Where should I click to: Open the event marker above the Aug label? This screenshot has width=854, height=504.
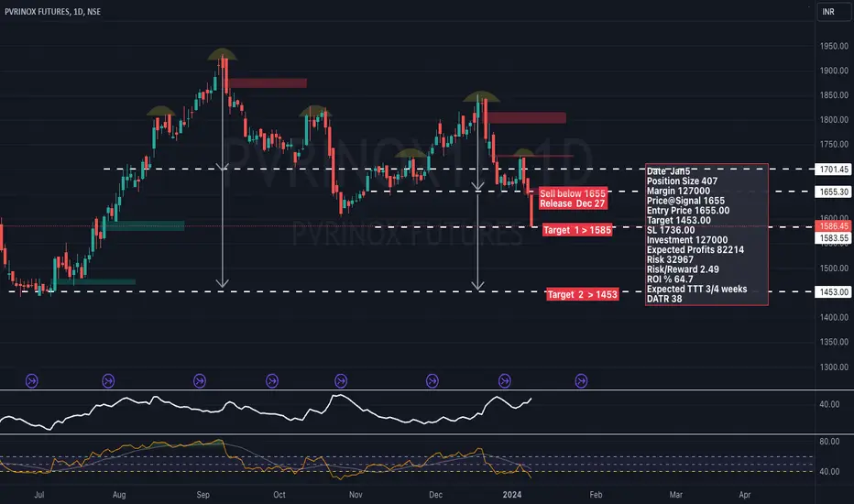click(108, 381)
